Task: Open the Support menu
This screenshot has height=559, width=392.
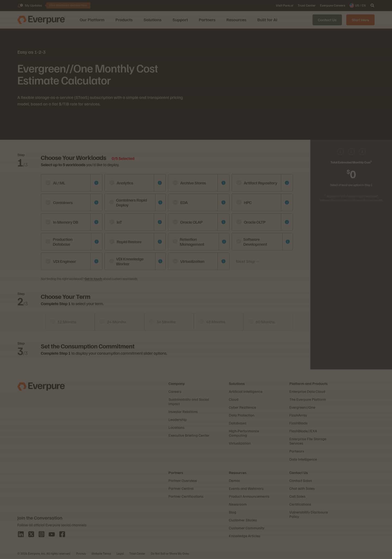Action: (180, 20)
